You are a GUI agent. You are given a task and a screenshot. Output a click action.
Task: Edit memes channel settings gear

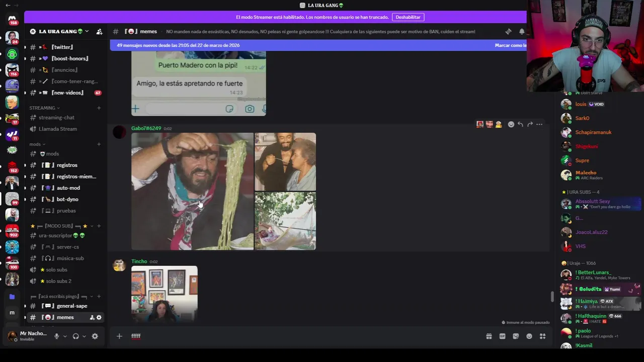click(99, 317)
